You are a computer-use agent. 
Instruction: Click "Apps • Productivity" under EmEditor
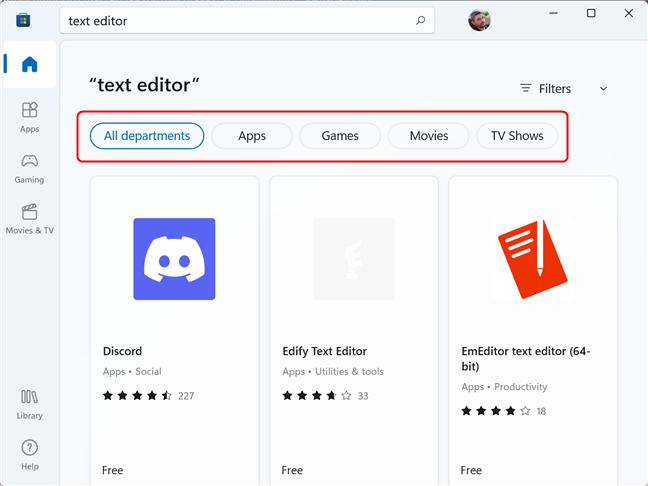click(x=504, y=387)
